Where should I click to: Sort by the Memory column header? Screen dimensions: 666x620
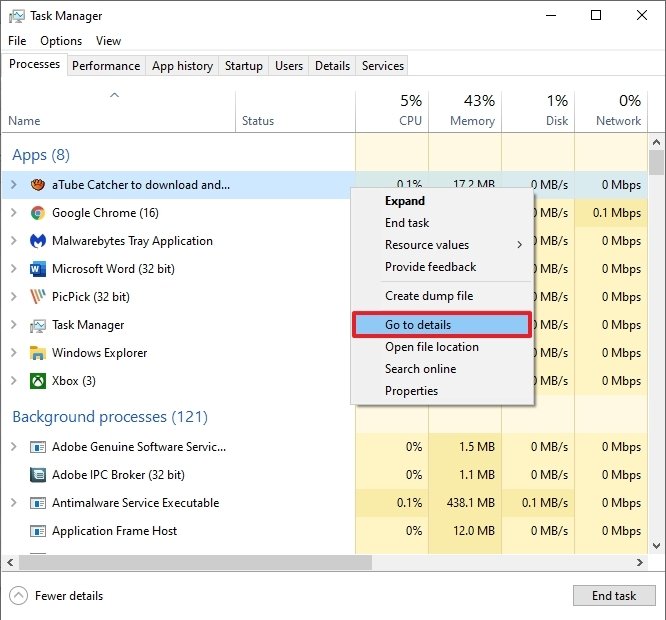tap(465, 112)
